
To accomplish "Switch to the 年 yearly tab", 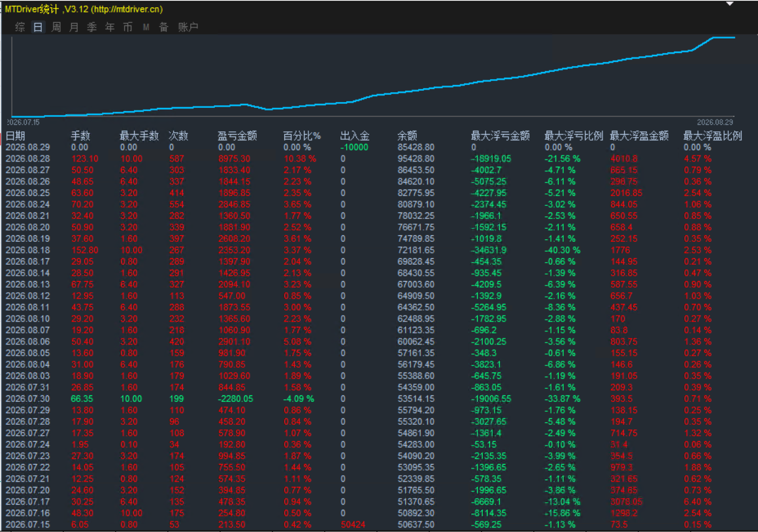I will [x=110, y=27].
